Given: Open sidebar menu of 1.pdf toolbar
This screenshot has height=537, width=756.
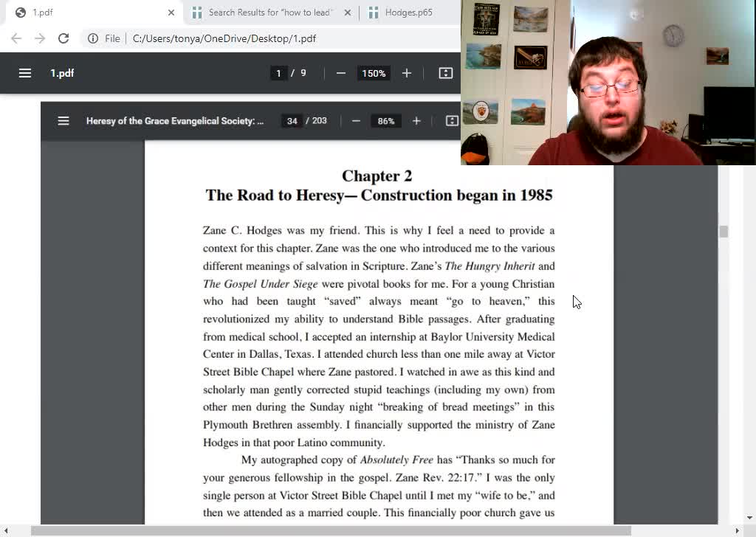Looking at the screenshot, I should [25, 73].
